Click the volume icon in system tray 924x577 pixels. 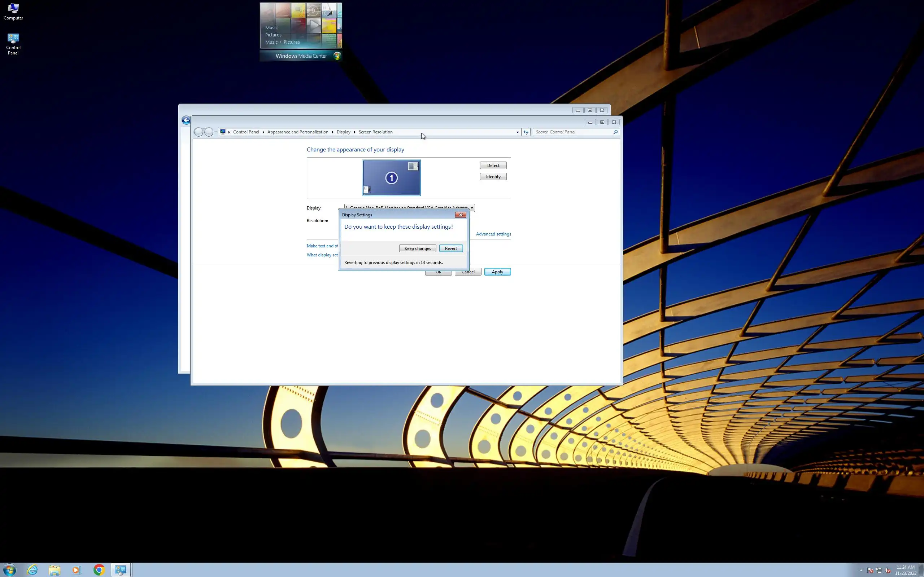[887, 571]
